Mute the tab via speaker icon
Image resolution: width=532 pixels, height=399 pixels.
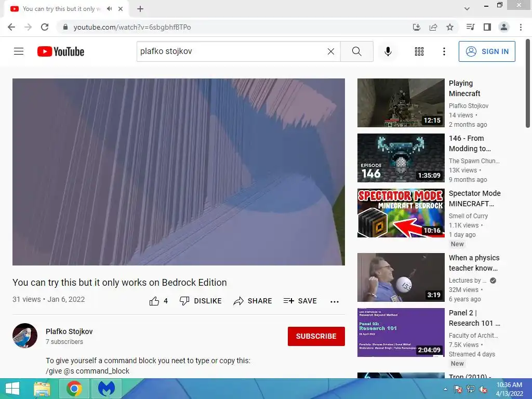[x=109, y=9]
